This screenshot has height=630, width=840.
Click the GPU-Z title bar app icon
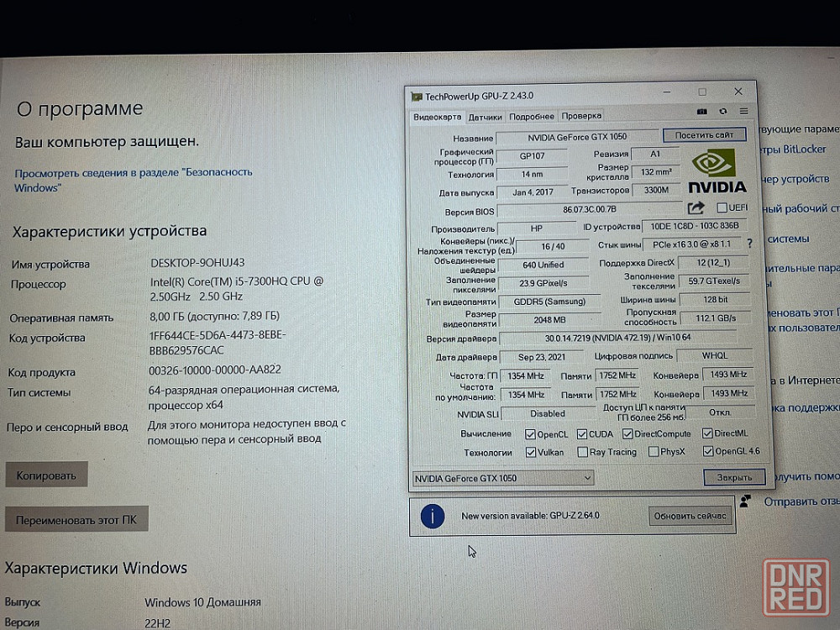point(417,97)
